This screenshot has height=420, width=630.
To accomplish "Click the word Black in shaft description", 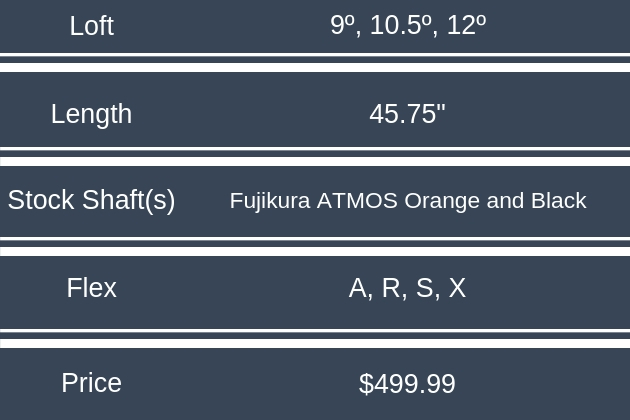I will tap(558, 201).
